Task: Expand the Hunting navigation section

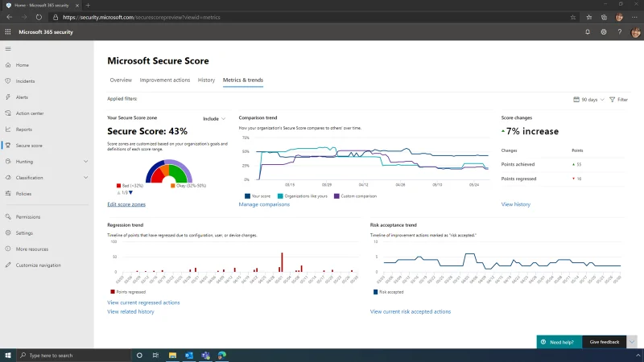Action: pos(86,162)
